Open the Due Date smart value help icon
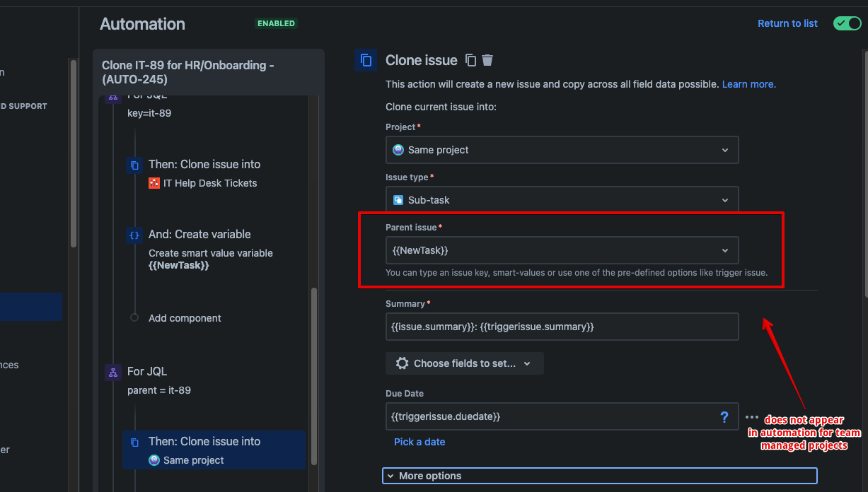Viewport: 868px width, 492px height. click(x=724, y=417)
